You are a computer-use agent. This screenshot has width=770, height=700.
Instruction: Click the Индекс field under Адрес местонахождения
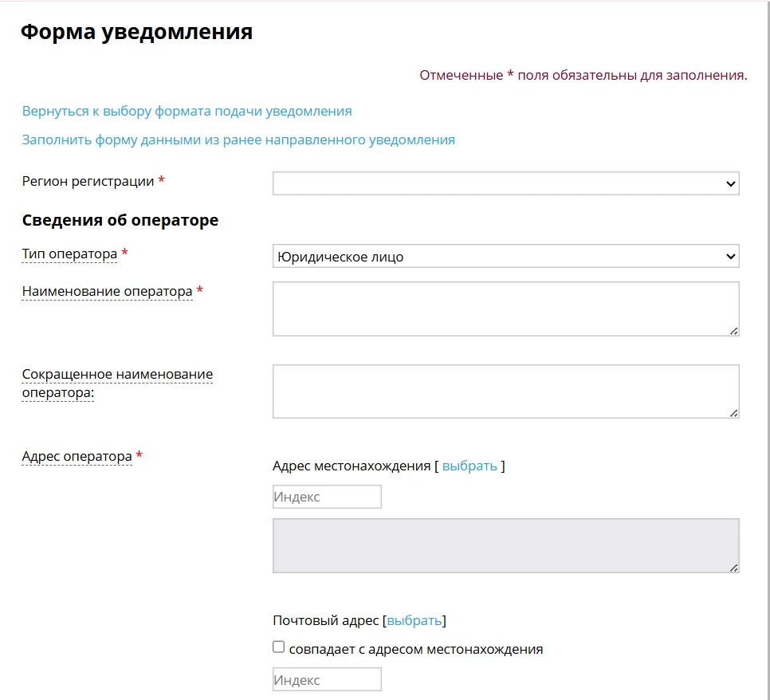point(327,497)
